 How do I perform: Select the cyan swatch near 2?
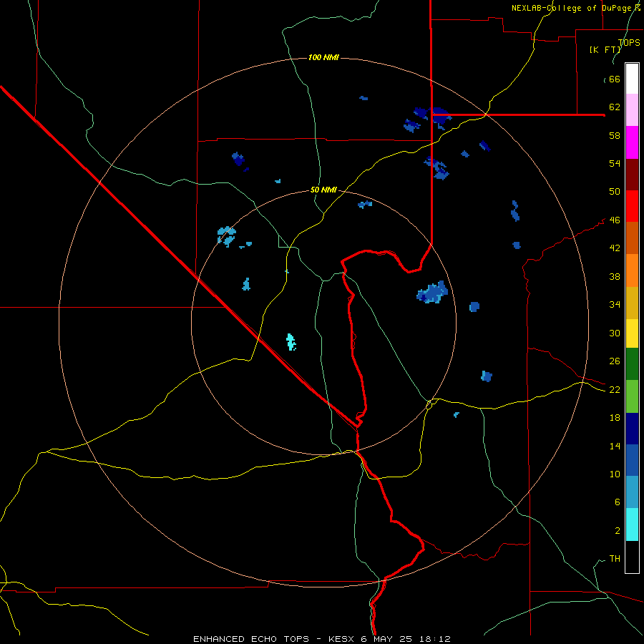[x=632, y=525]
